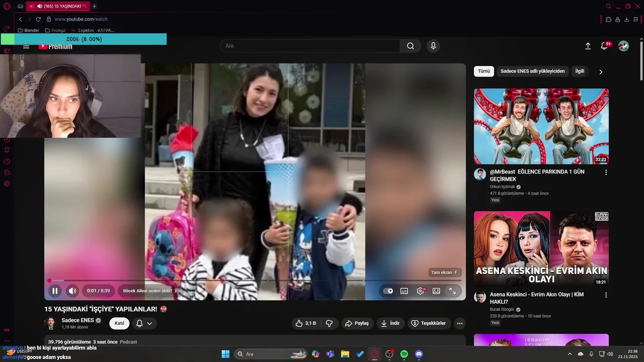Open Discord from the taskbar

pos(419,354)
